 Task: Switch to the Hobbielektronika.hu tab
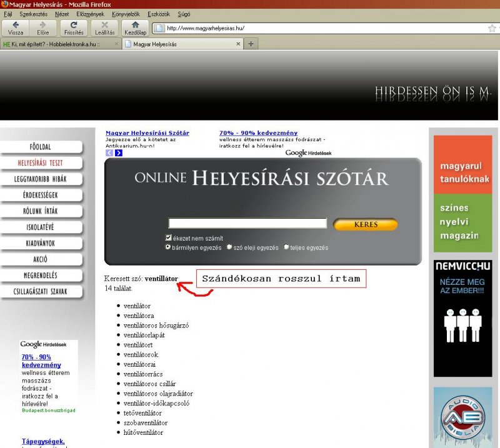[61, 44]
